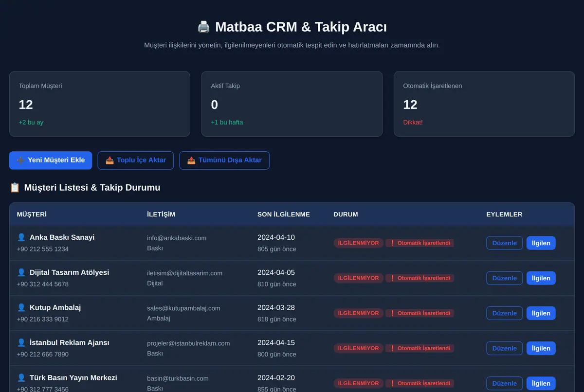Click phone number +90 216 333 9012
Screen dimensions: 584x392
click(x=43, y=319)
